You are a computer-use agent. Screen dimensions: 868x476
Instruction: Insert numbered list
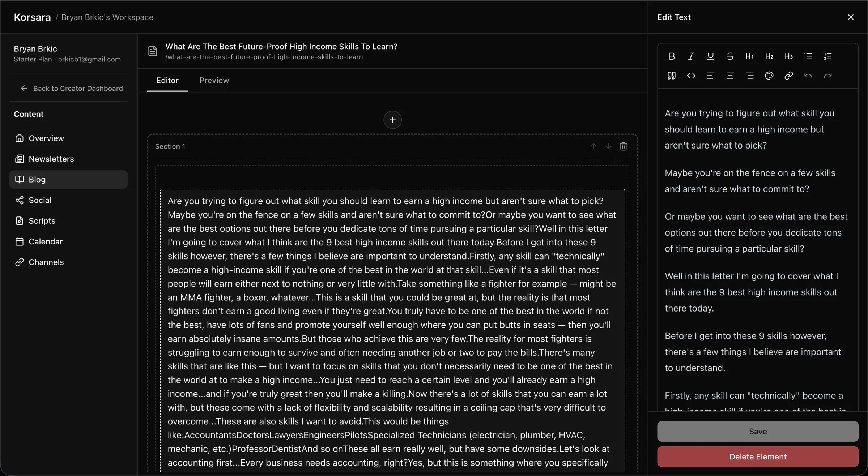[827, 56]
